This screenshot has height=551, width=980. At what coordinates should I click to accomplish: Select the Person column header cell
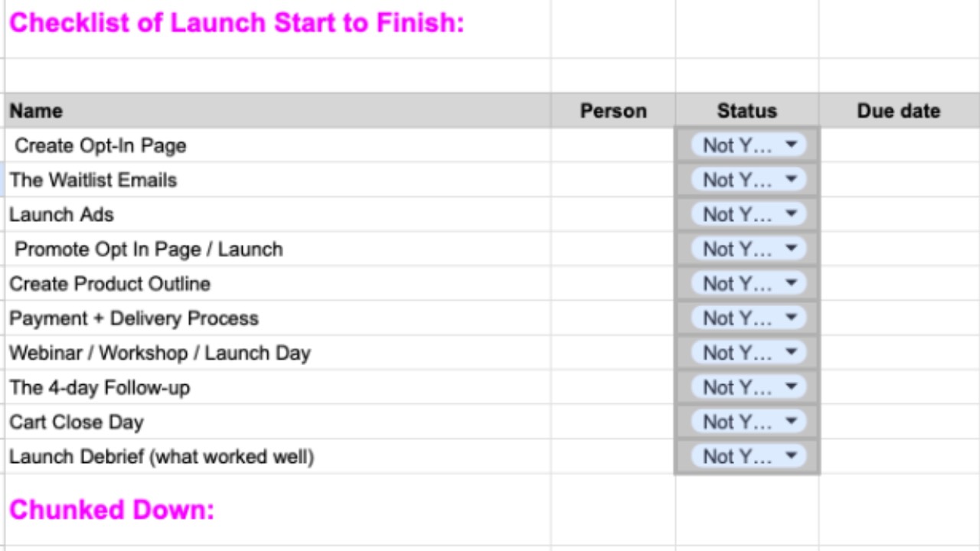click(x=613, y=110)
